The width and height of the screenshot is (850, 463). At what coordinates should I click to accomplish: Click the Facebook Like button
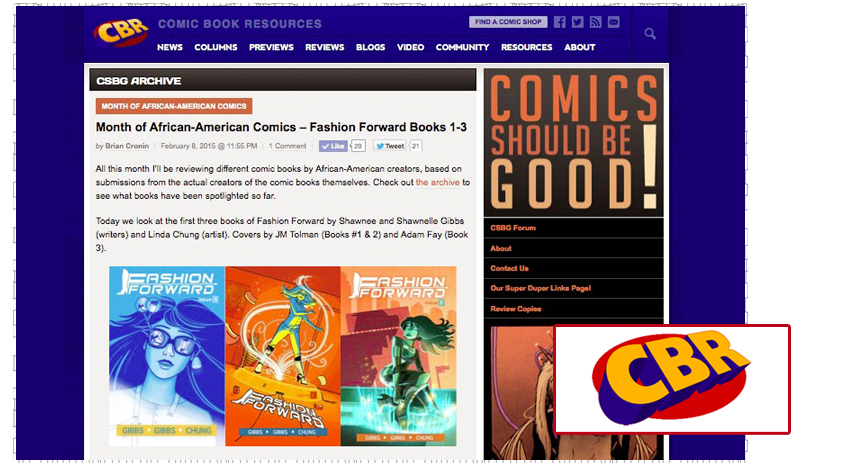point(333,146)
